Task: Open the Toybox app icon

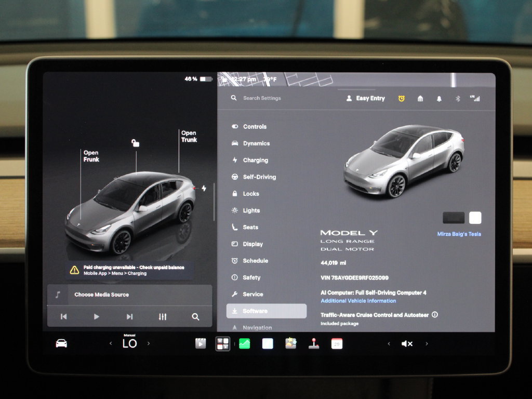Action: coord(291,343)
